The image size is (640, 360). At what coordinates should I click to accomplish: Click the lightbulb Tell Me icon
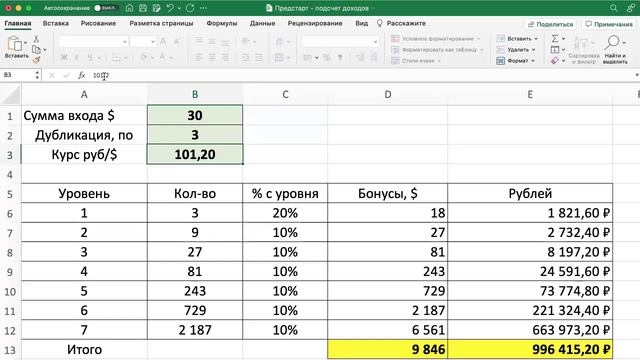(x=380, y=23)
